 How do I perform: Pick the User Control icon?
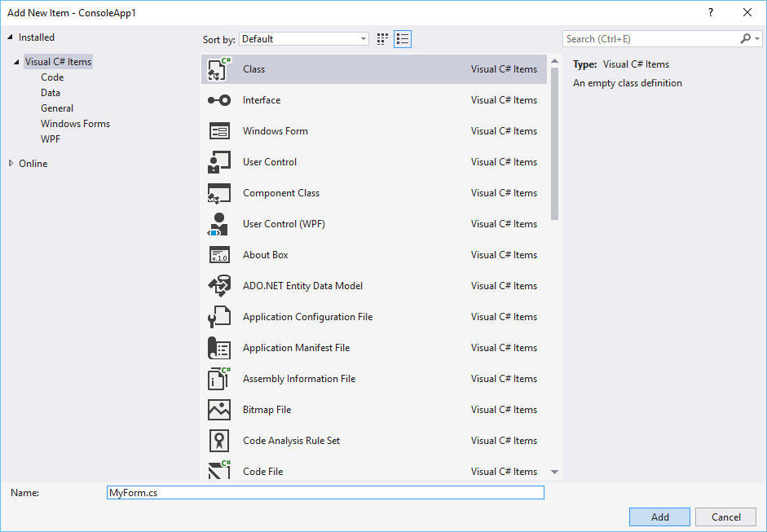coord(219,162)
